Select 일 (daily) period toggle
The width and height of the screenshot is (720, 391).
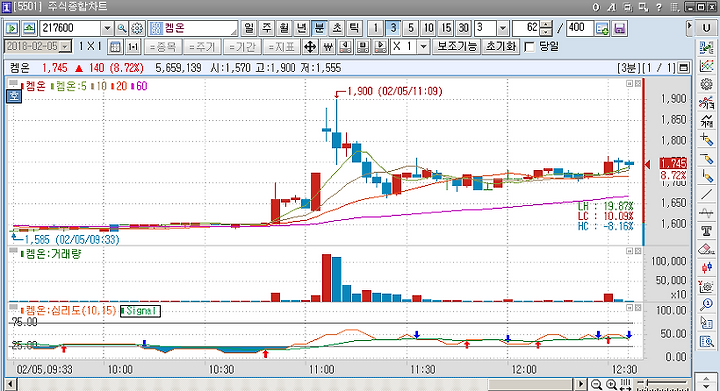pyautogui.click(x=249, y=28)
